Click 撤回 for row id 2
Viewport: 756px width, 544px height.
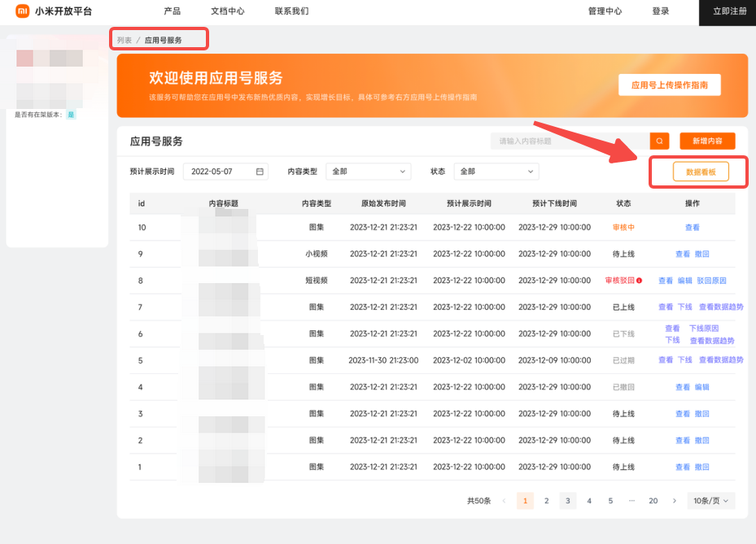coord(702,441)
